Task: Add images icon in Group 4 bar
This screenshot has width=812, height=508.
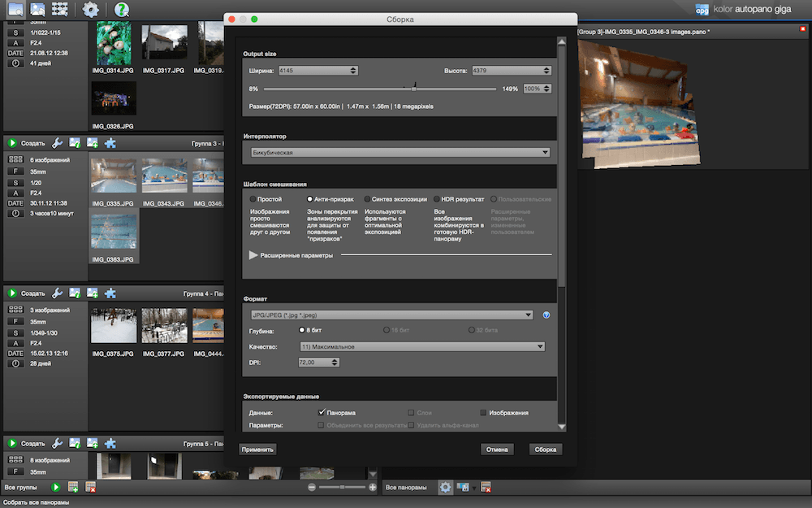Action: 93,293
